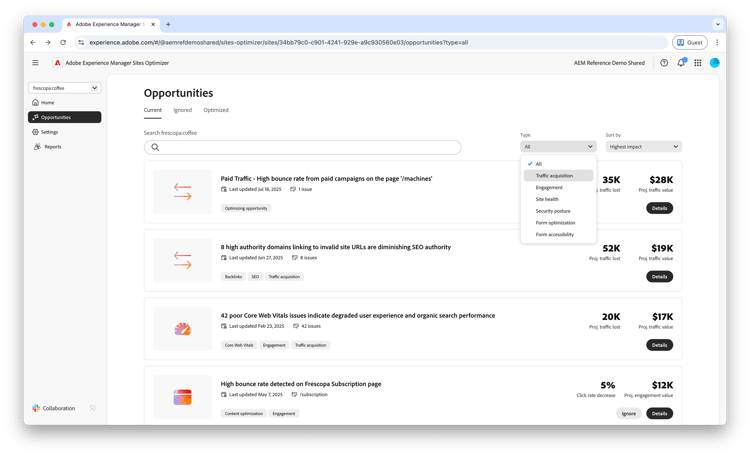Open the hamburger navigation menu
This screenshot has height=456, width=750.
pos(35,63)
